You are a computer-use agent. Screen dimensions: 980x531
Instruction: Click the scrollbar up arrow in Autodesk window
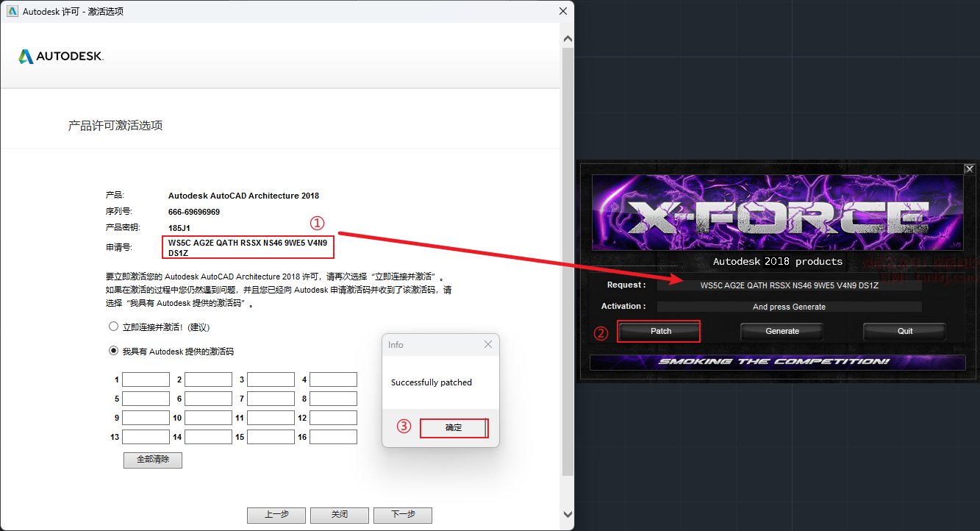pyautogui.click(x=567, y=38)
